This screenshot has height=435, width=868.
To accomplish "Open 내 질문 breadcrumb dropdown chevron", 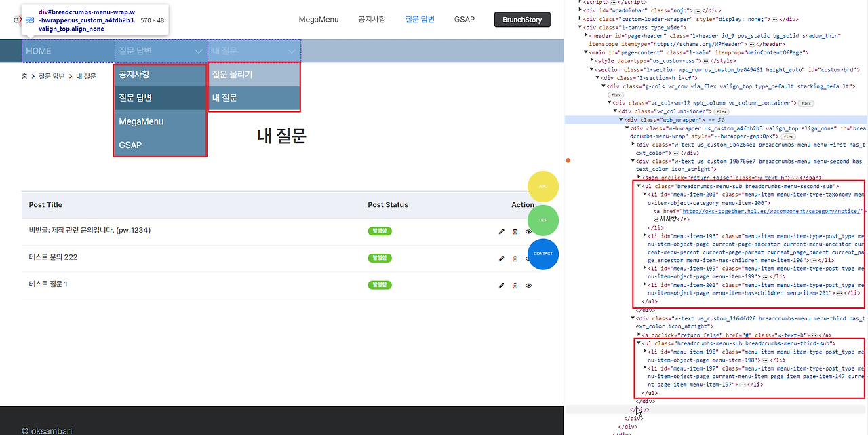I will 292,51.
